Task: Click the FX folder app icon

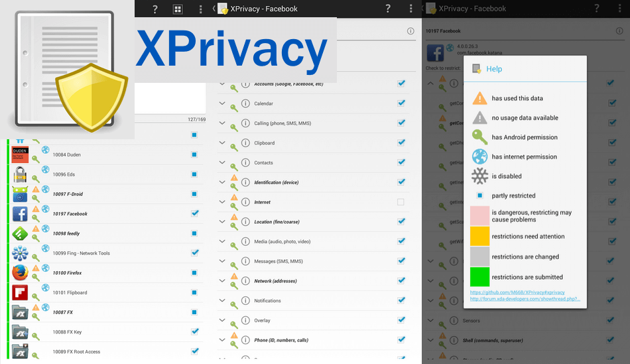Action: point(20,312)
